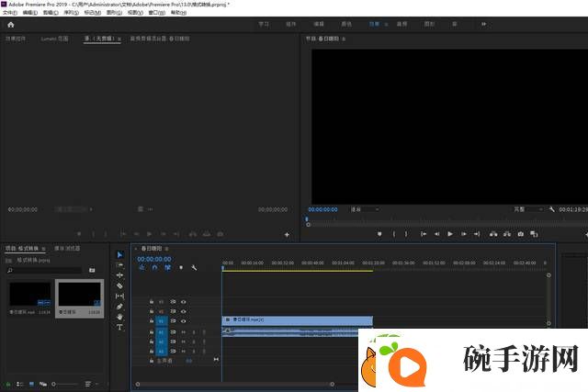Step back one frame in program monitor

[x=437, y=234]
